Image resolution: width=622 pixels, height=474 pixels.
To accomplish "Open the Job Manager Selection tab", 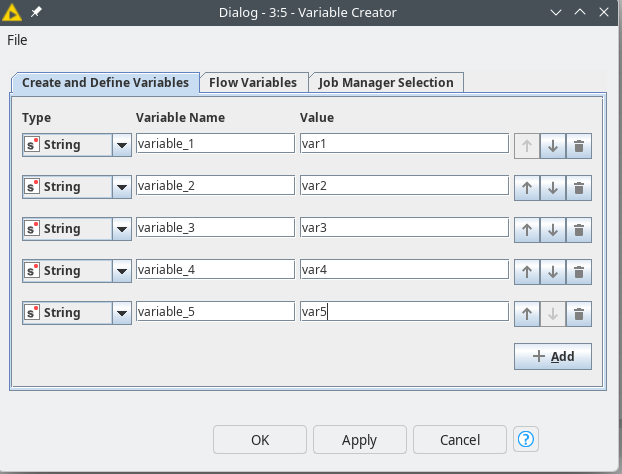I will pos(385,82).
